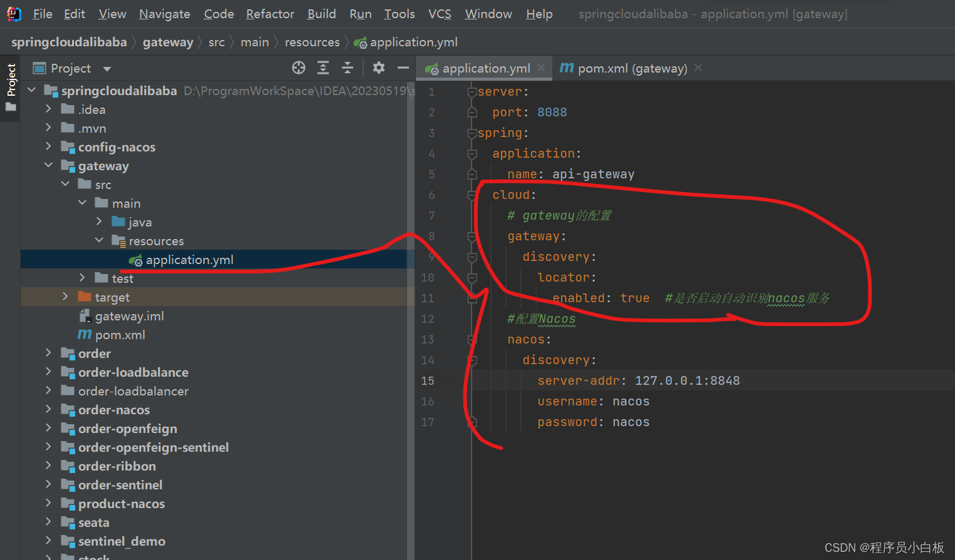Collapse the springcloudalibaba root node
955x560 pixels.
click(32, 90)
